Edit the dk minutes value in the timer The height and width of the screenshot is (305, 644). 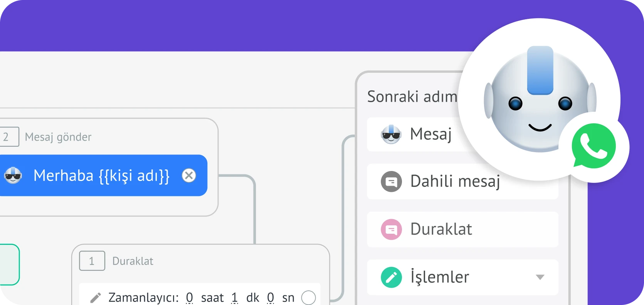(234, 298)
